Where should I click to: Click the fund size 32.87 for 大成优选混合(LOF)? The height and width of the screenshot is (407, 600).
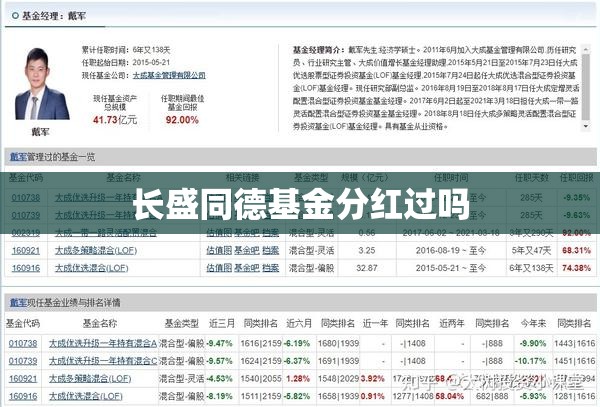pos(367,268)
